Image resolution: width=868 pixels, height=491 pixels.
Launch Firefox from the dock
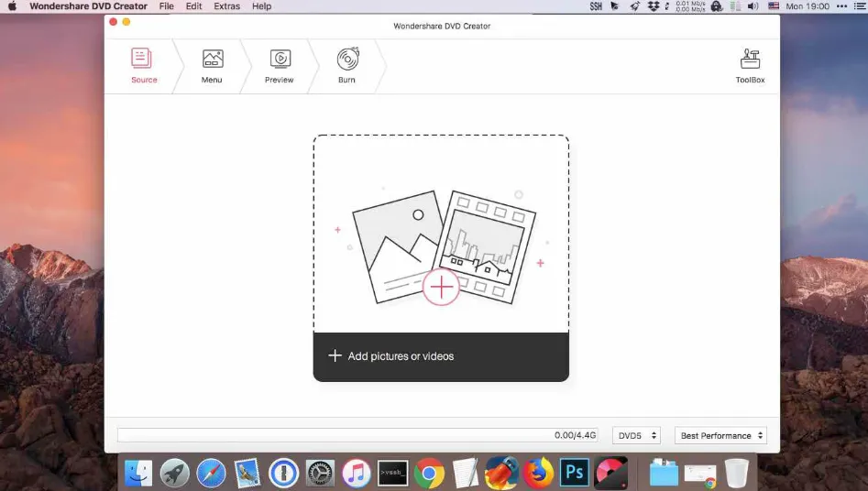(x=538, y=474)
